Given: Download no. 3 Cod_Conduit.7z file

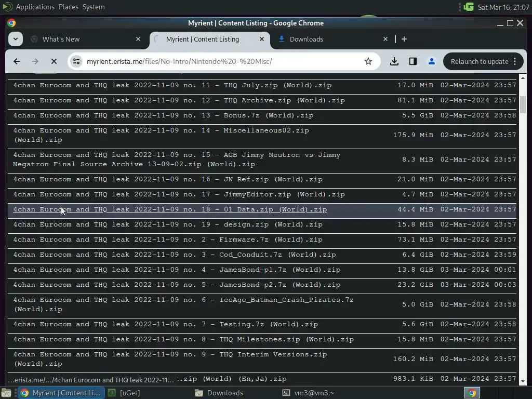Looking at the screenshot, I should (x=175, y=255).
